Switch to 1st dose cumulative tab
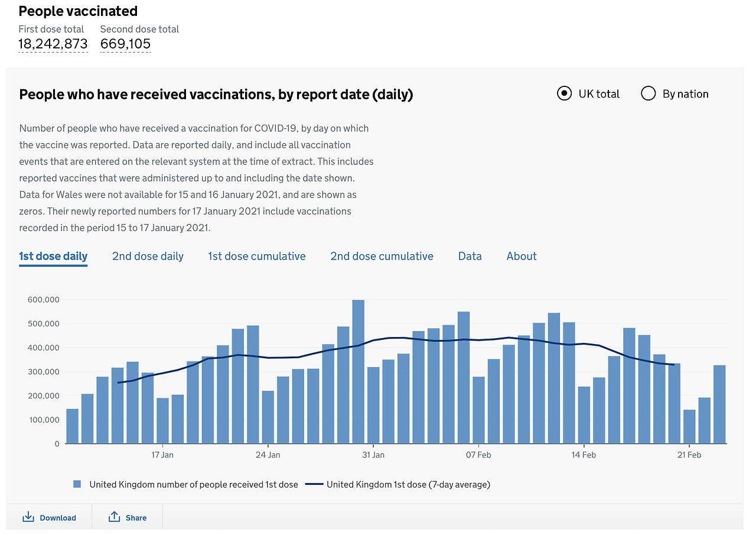Viewport: 756px width, 535px height. pyautogui.click(x=257, y=256)
